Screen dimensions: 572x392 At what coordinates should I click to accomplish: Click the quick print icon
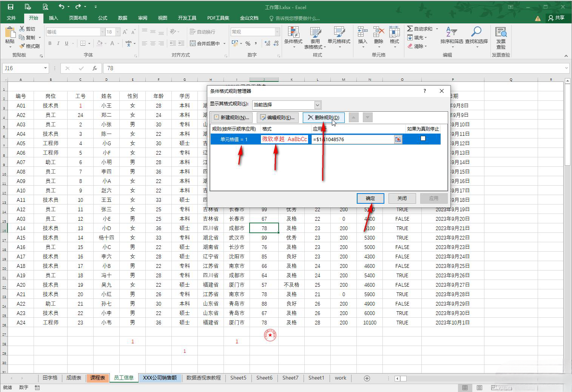point(28,7)
